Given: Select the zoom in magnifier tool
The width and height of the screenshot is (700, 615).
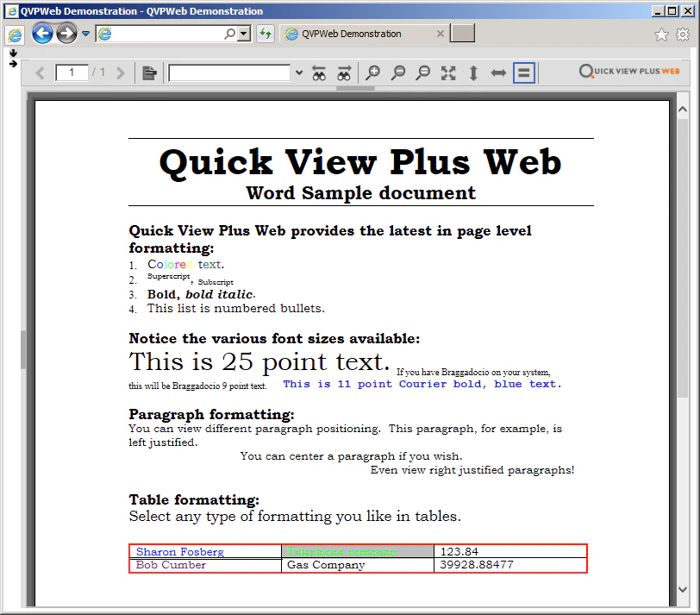Looking at the screenshot, I should point(372,72).
